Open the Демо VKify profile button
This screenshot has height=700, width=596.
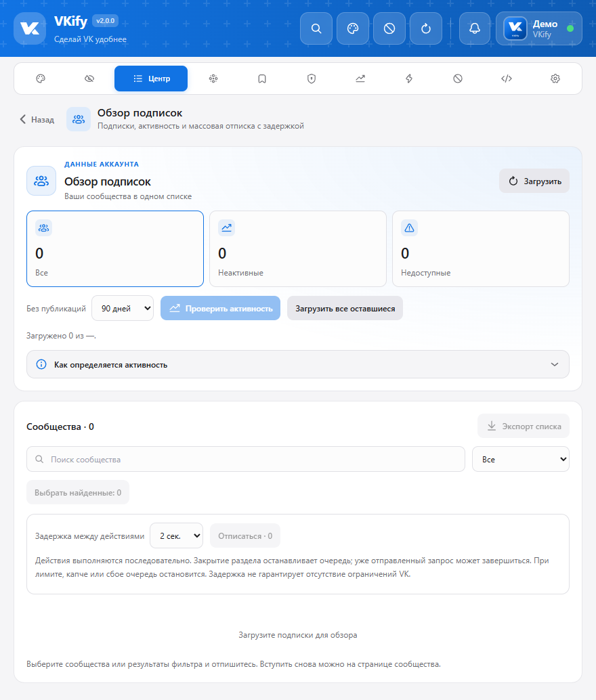click(x=539, y=28)
